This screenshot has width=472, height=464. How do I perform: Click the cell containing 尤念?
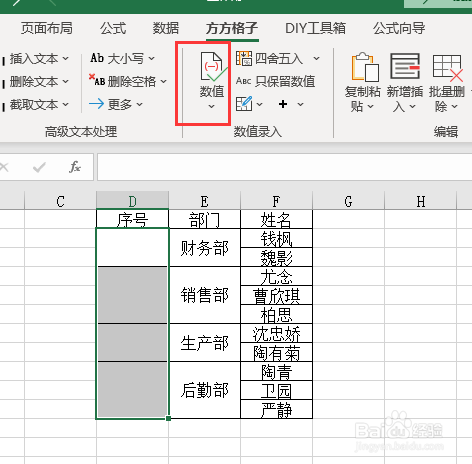pyautogui.click(x=276, y=276)
